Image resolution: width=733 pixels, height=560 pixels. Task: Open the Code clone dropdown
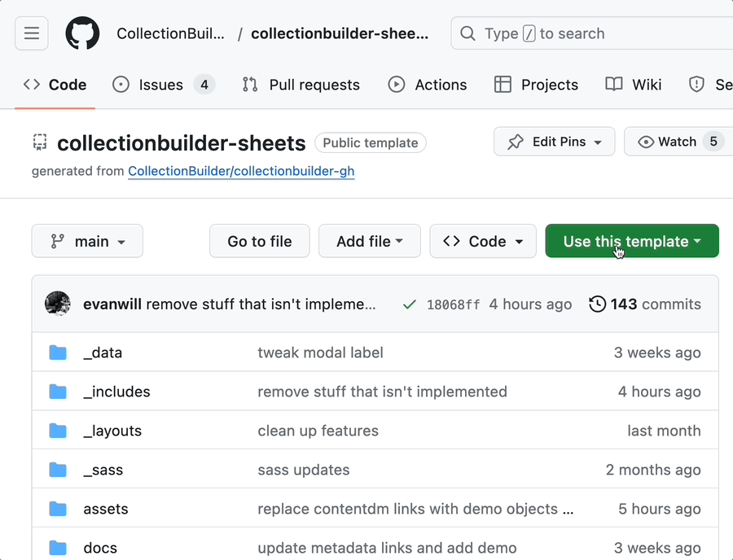tap(483, 241)
